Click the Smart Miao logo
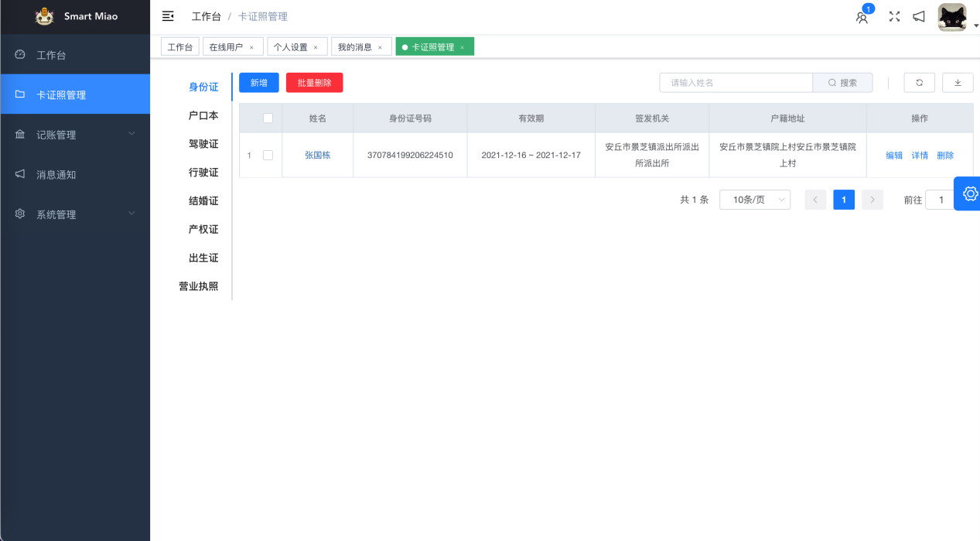Viewport: 980px width, 541px height. (45, 16)
